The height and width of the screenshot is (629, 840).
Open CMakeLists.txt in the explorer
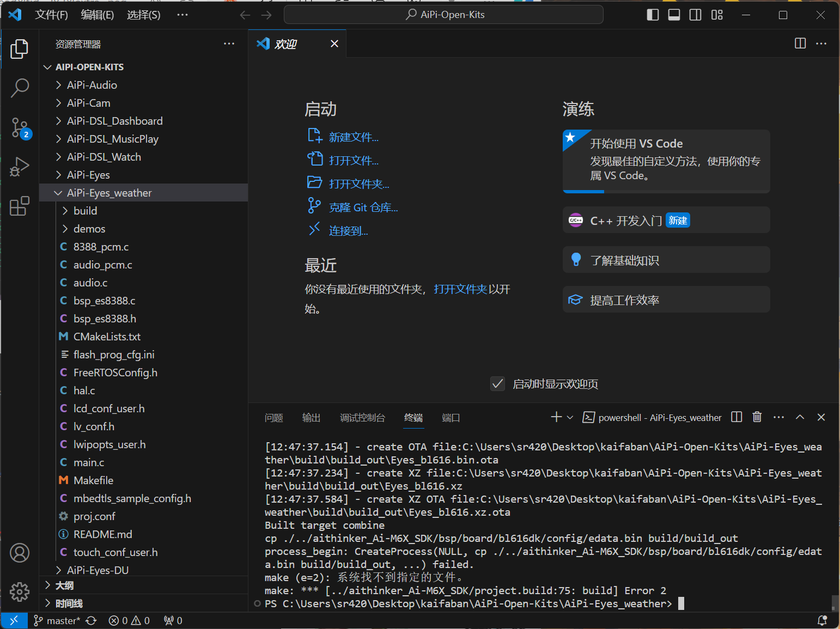[x=144, y=337]
